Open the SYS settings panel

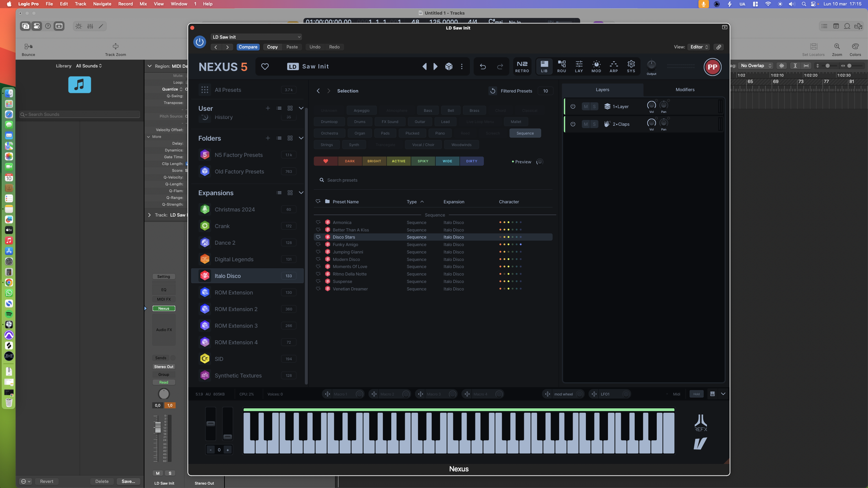(631, 66)
